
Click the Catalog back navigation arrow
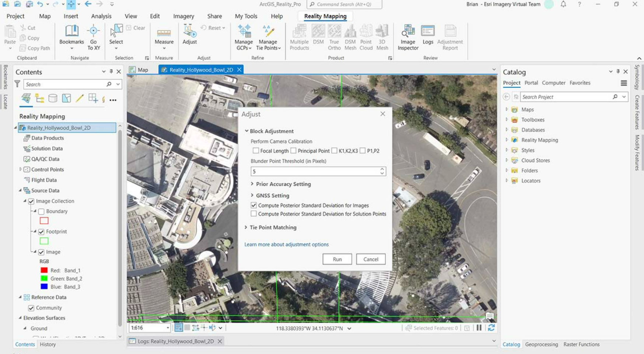tap(507, 97)
